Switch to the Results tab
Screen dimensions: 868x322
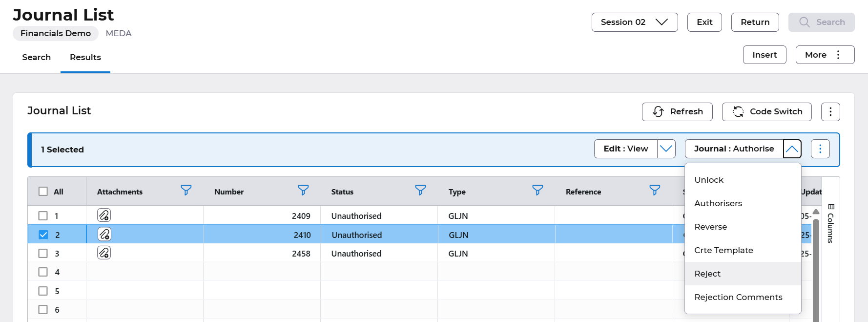85,57
